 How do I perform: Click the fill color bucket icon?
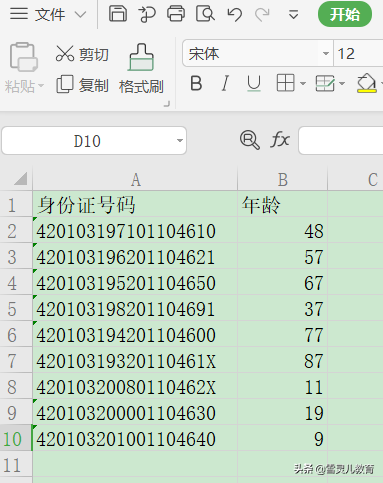pos(367,83)
